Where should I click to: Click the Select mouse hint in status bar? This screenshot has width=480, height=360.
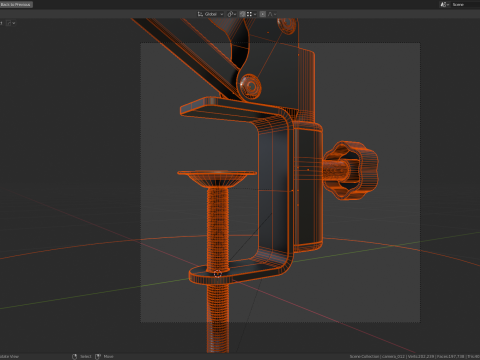[82, 356]
